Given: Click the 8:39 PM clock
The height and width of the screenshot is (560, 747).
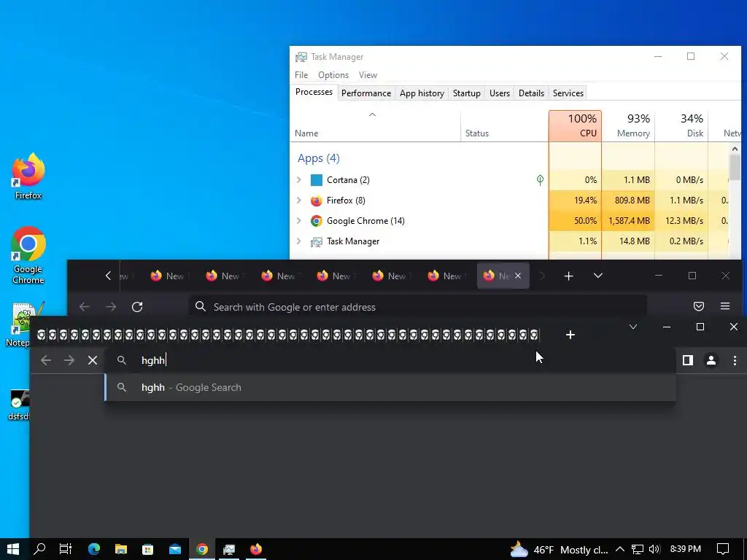Looking at the screenshot, I should [x=686, y=549].
